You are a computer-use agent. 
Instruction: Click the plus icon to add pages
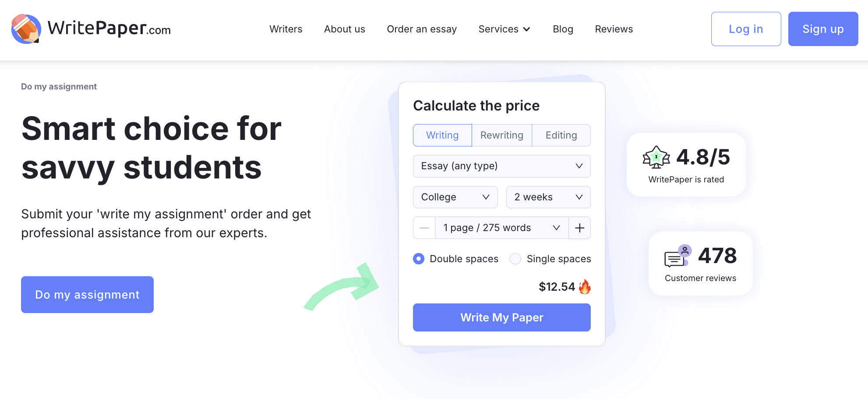579,228
